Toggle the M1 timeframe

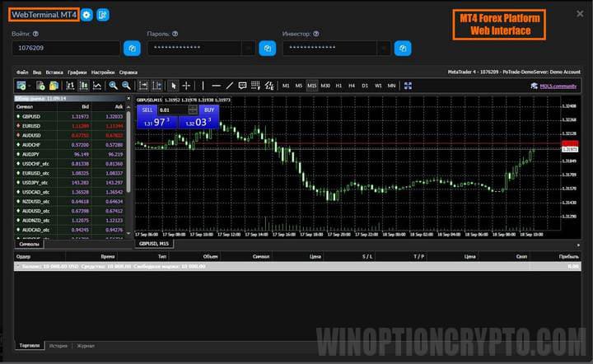286,86
